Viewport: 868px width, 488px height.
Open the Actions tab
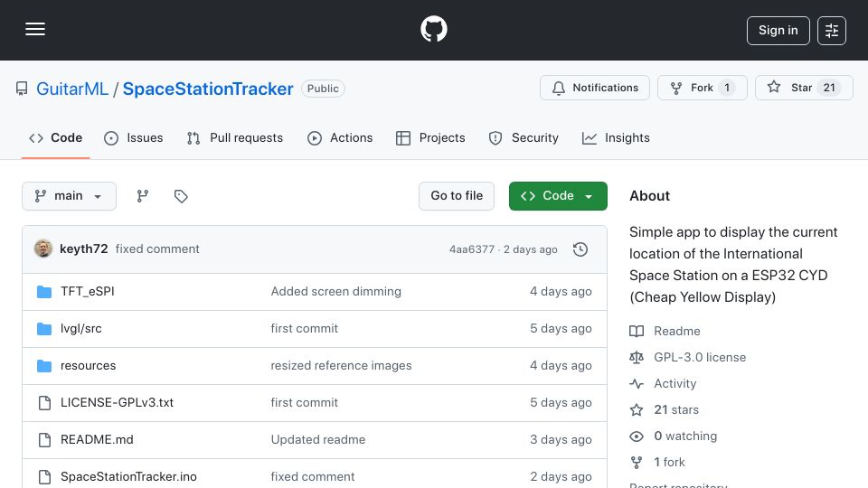point(340,137)
